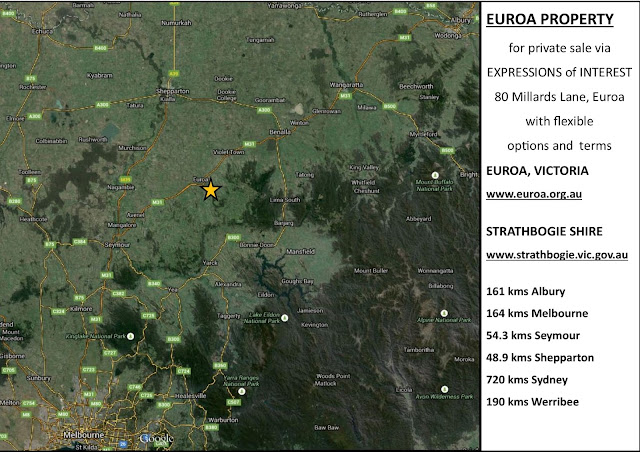
Task: Click the Kinglake National Park icon
Action: coord(130,336)
